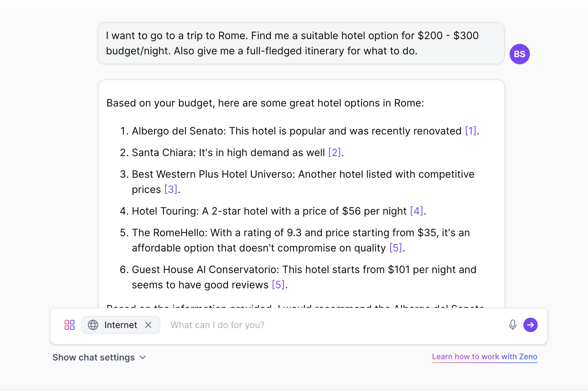Click the user's Rome trip message bubble
Image resolution: width=588 pixels, height=391 pixels.
(301, 43)
